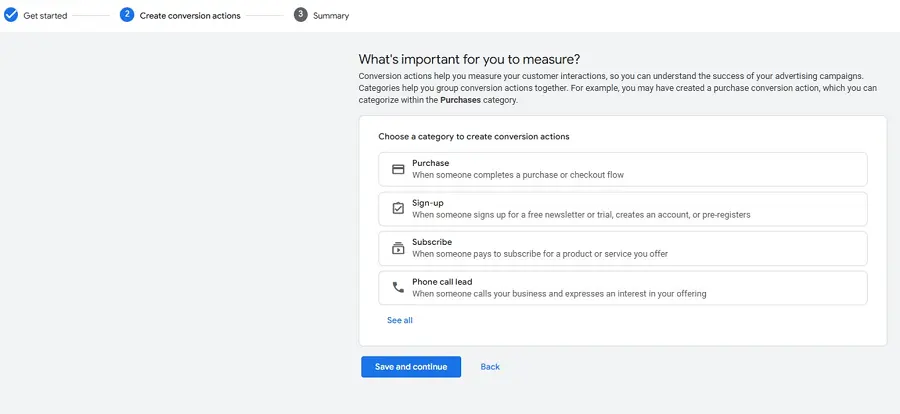This screenshot has width=900, height=414.
Task: Open the Summary step label
Action: click(331, 16)
